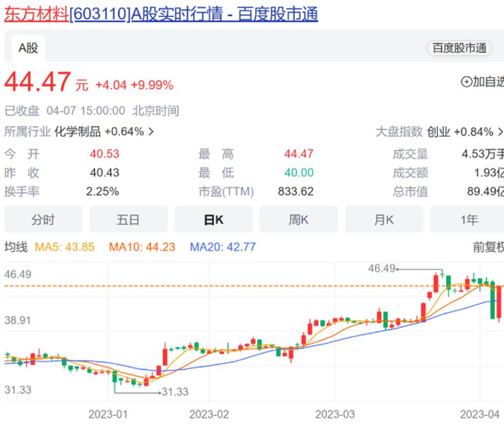Image resolution: width=504 pixels, height=431 pixels.
Task: Click MA5: 43.85 indicator text
Action: (x=65, y=247)
